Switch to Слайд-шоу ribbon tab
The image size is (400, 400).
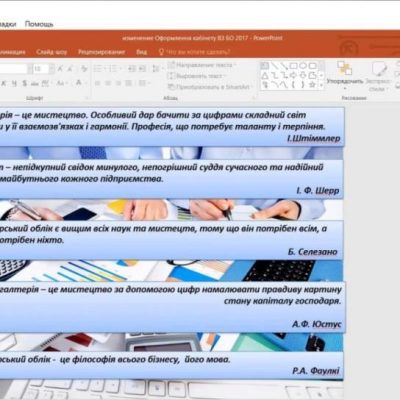pyautogui.click(x=52, y=52)
